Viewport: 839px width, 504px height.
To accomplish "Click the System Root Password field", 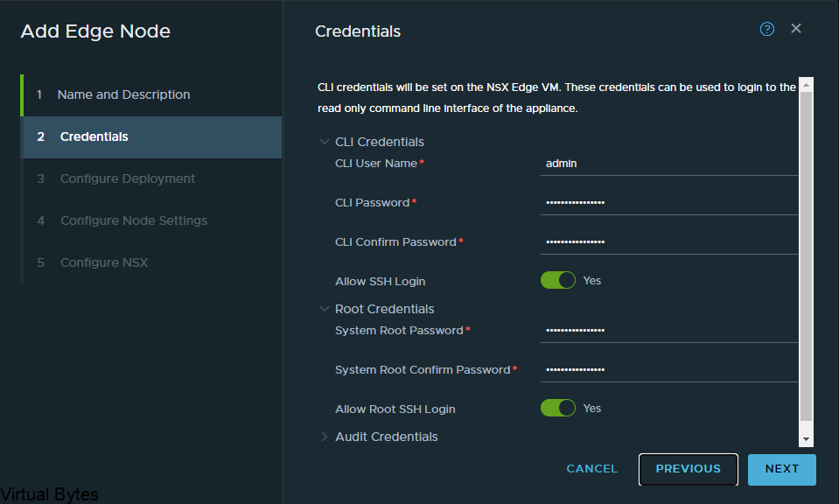I will click(669, 331).
